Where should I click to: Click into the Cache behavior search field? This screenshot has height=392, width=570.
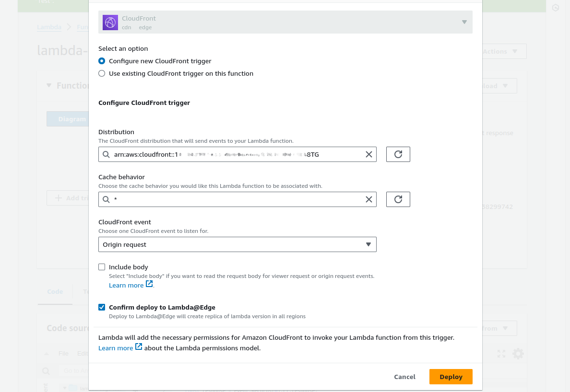click(x=237, y=199)
